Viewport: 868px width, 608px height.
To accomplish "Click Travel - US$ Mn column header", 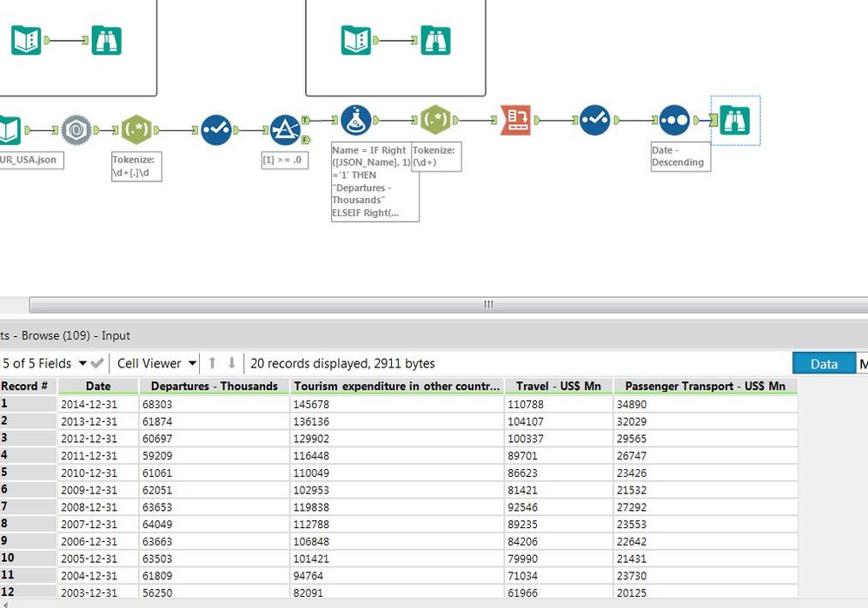I will tap(559, 387).
